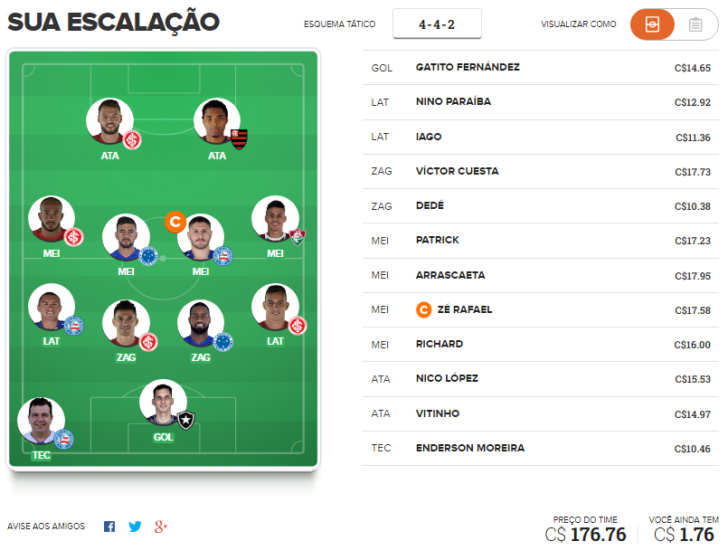Share lineup on Twitter icon
728x560 pixels.
(135, 527)
